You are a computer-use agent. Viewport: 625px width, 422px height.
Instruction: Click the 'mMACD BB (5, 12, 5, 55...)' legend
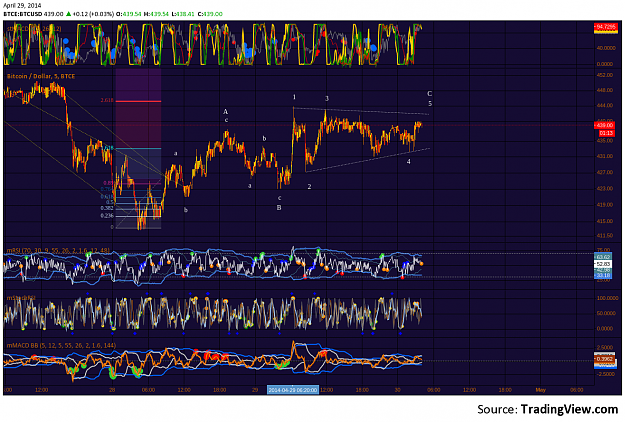[61, 345]
